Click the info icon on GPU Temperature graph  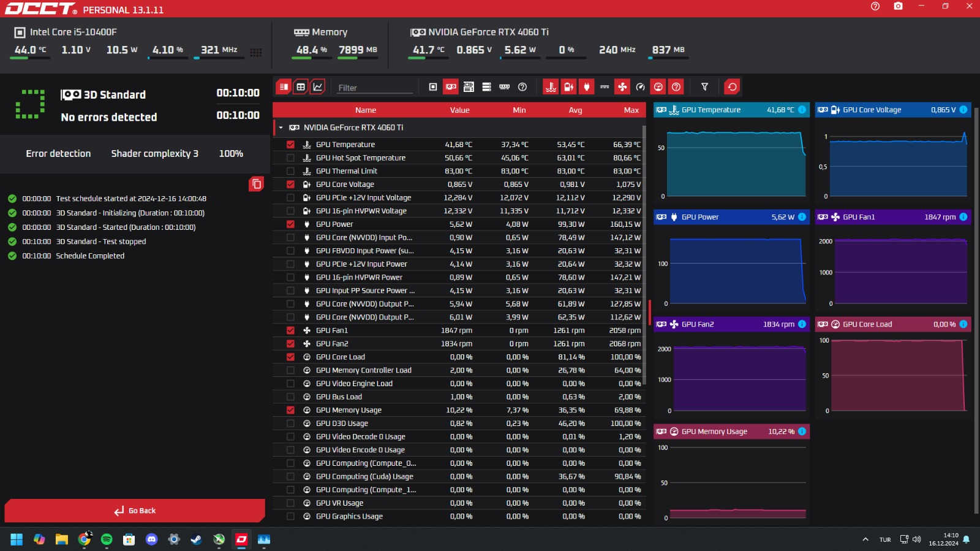click(x=802, y=110)
